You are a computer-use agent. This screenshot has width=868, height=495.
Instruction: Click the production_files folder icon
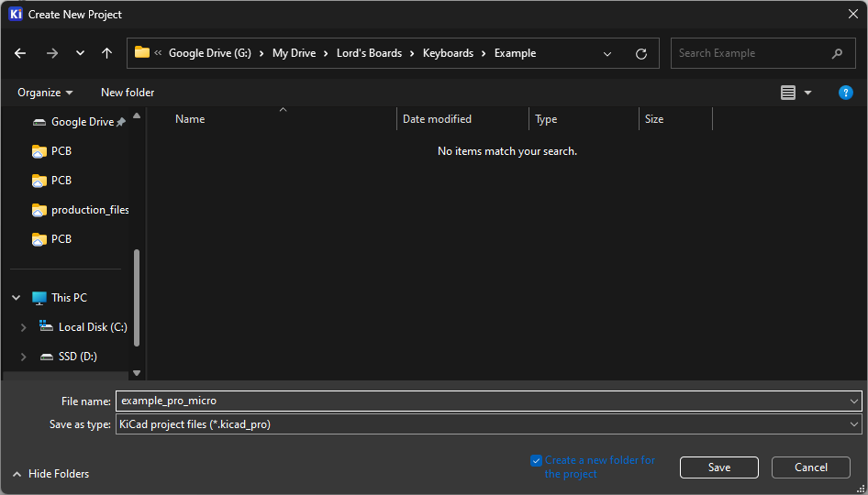point(39,210)
